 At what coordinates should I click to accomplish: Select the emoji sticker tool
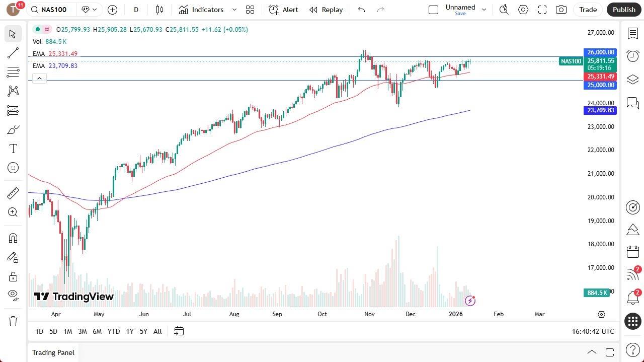point(13,168)
